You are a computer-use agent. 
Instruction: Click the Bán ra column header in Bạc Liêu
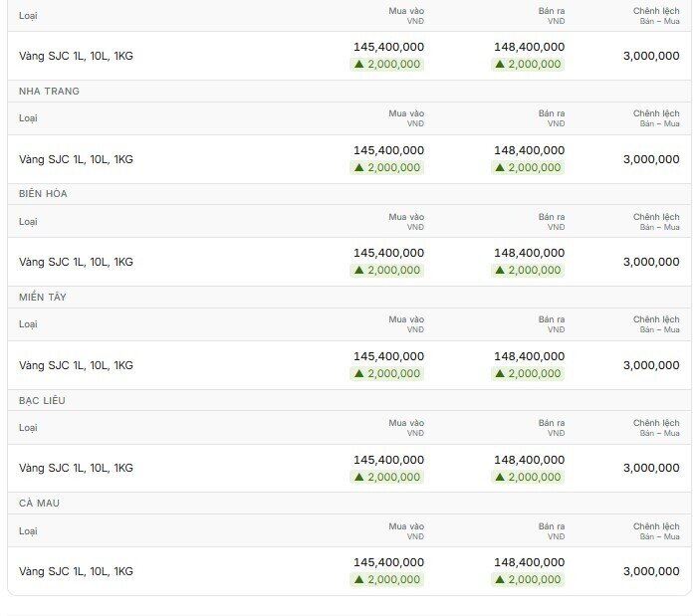552,428
